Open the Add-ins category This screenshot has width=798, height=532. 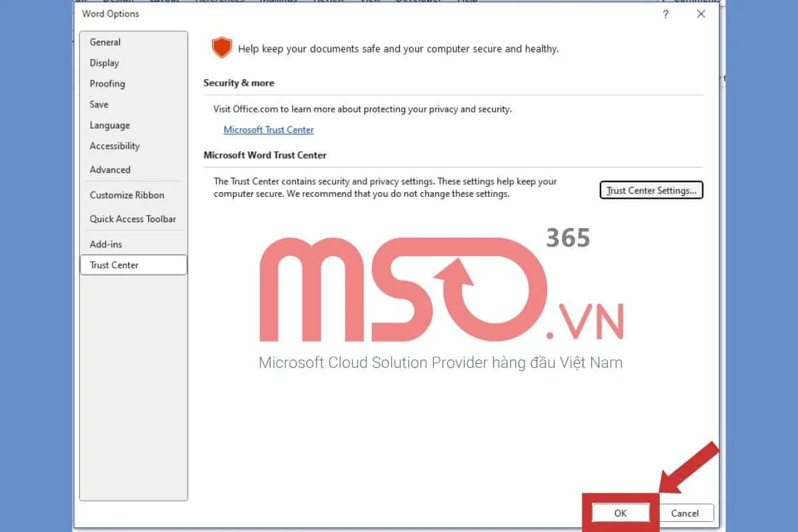106,244
